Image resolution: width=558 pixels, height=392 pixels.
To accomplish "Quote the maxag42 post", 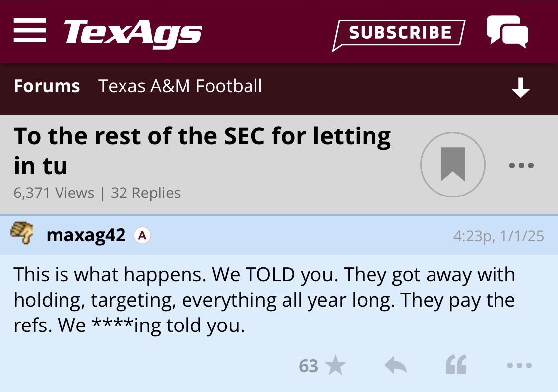I will tap(456, 366).
